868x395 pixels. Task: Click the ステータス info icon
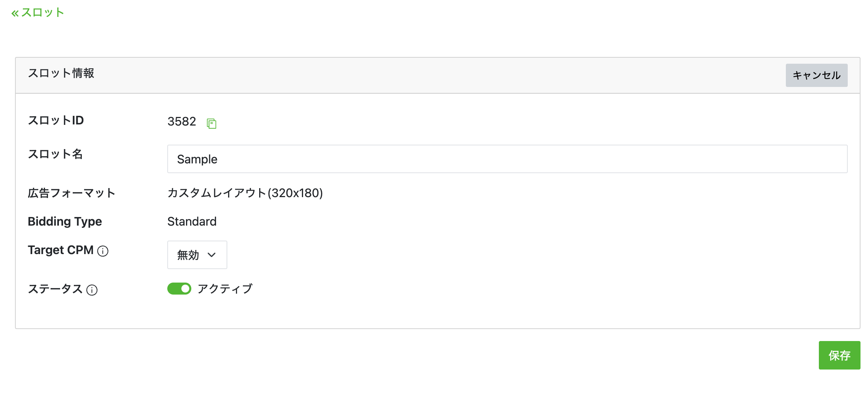point(92,290)
